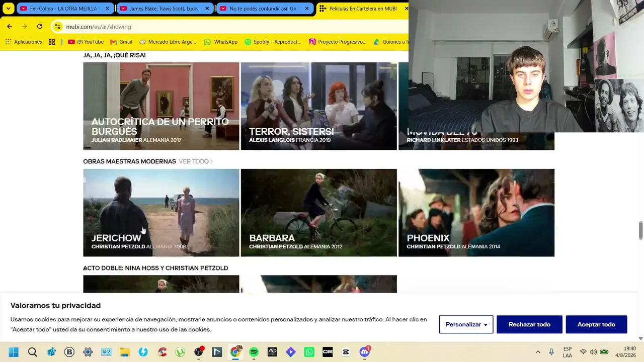The width and height of the screenshot is (644, 362).
Task: Open the volume control in tray
Action: (x=593, y=352)
